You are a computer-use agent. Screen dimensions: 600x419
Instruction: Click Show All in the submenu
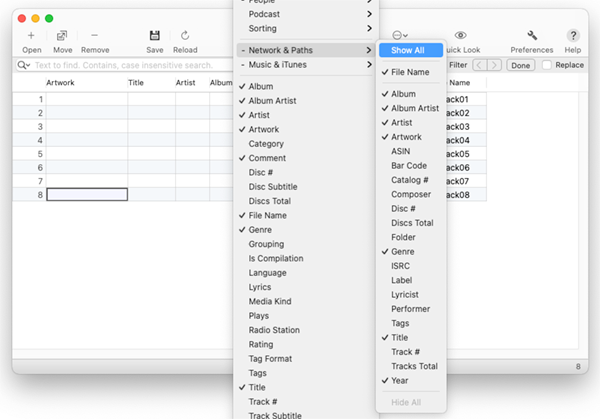pyautogui.click(x=411, y=50)
